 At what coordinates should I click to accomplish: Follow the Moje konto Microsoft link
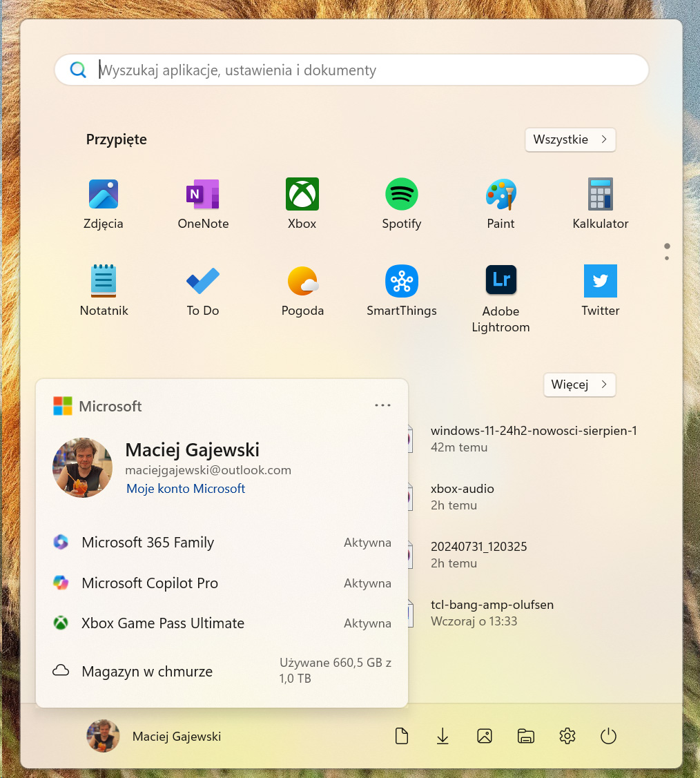pos(186,489)
